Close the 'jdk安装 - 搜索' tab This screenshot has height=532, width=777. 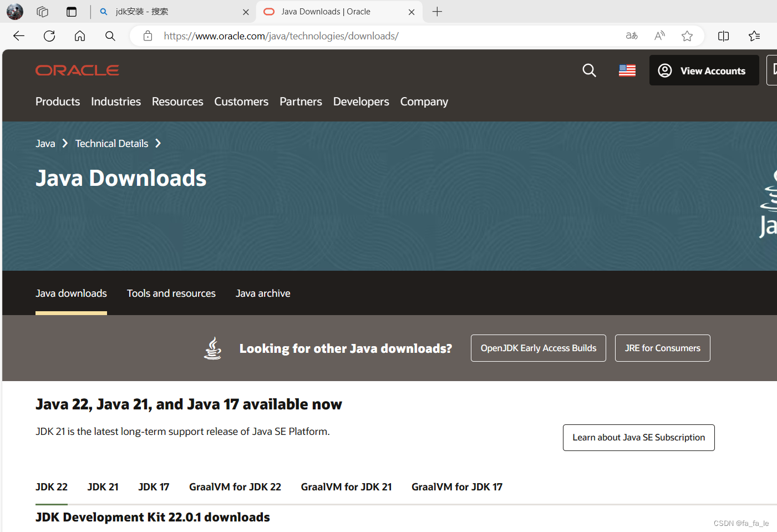pos(246,12)
